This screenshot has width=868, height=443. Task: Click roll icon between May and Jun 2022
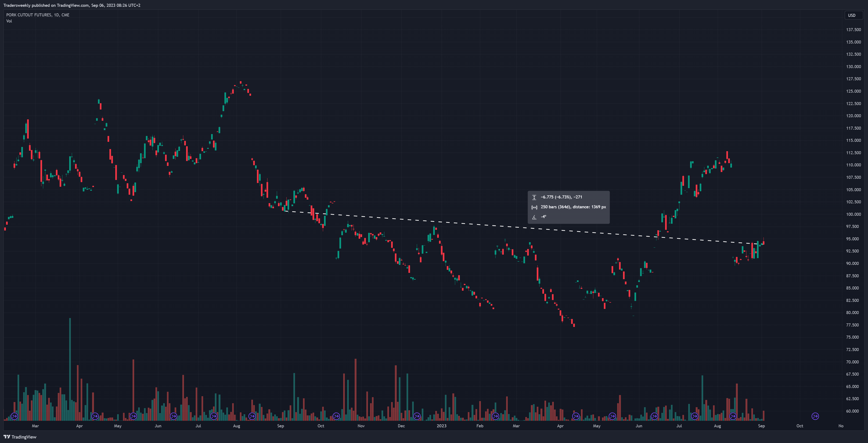click(x=133, y=416)
